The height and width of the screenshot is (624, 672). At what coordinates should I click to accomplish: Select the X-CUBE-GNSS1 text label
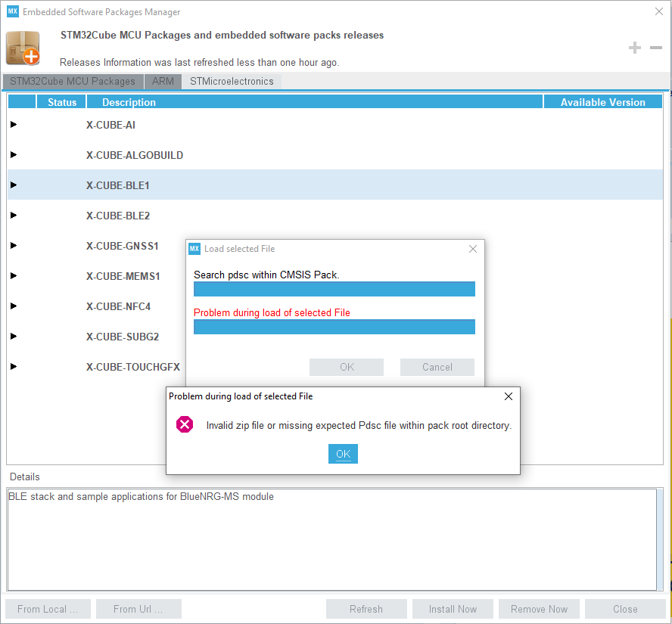point(122,246)
